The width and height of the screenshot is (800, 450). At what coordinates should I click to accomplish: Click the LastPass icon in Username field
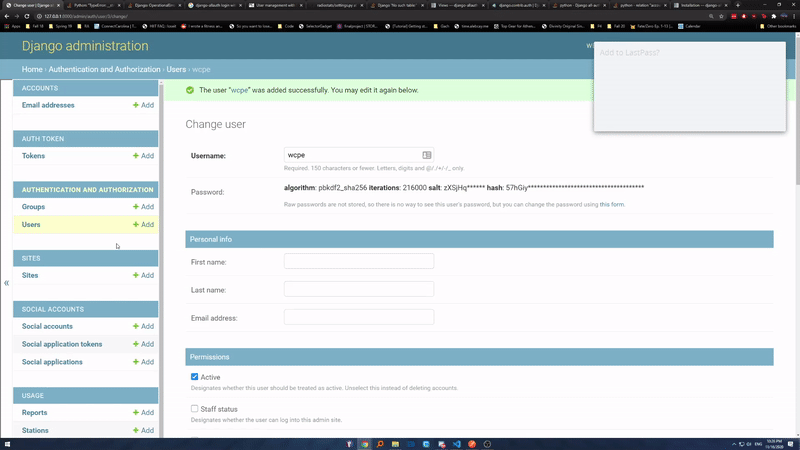(427, 155)
